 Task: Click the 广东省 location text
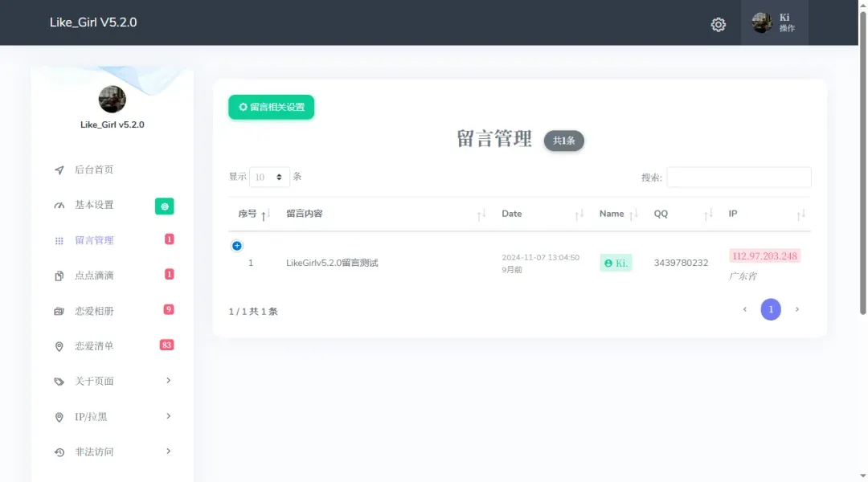point(743,276)
